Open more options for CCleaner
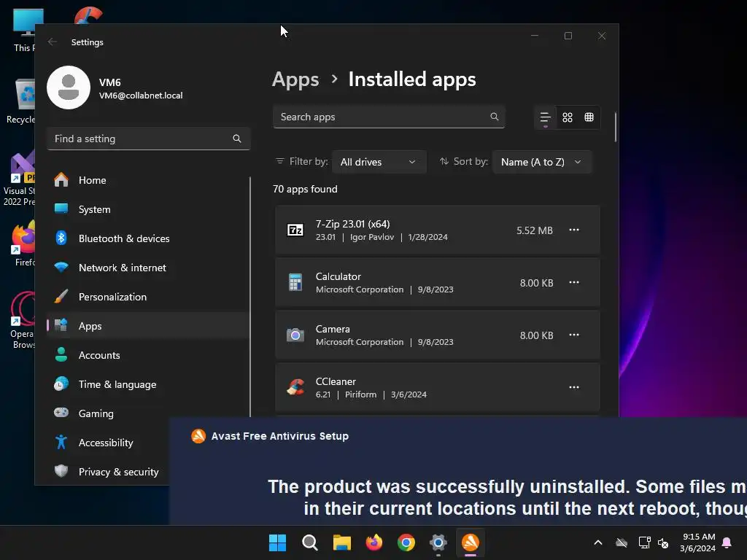The image size is (747, 560). pyautogui.click(x=574, y=387)
